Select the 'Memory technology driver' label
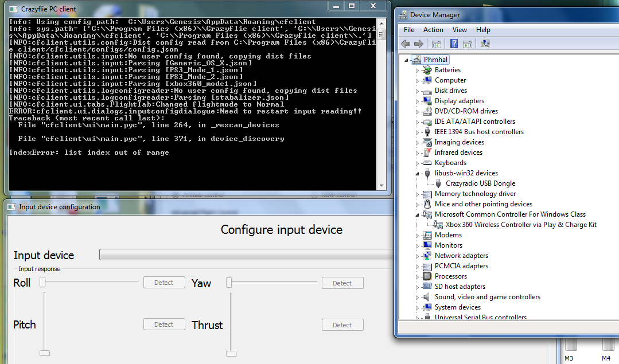619x364 pixels. 476,194
